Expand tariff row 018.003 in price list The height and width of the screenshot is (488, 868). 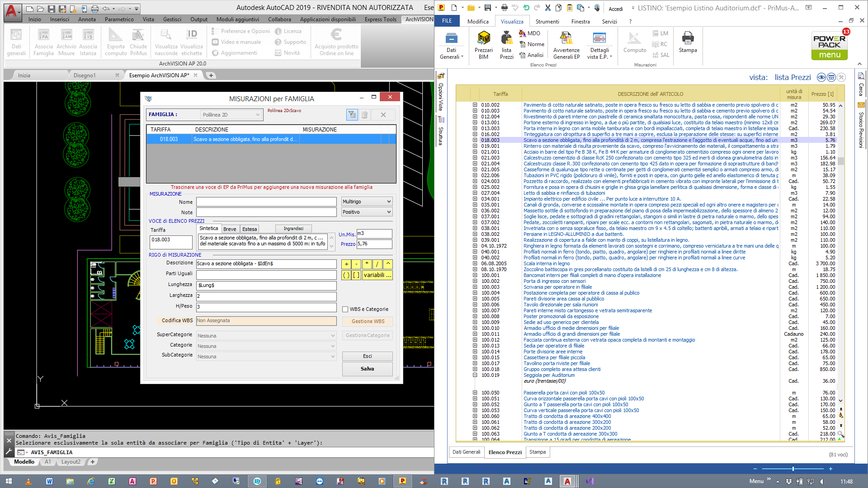click(475, 140)
